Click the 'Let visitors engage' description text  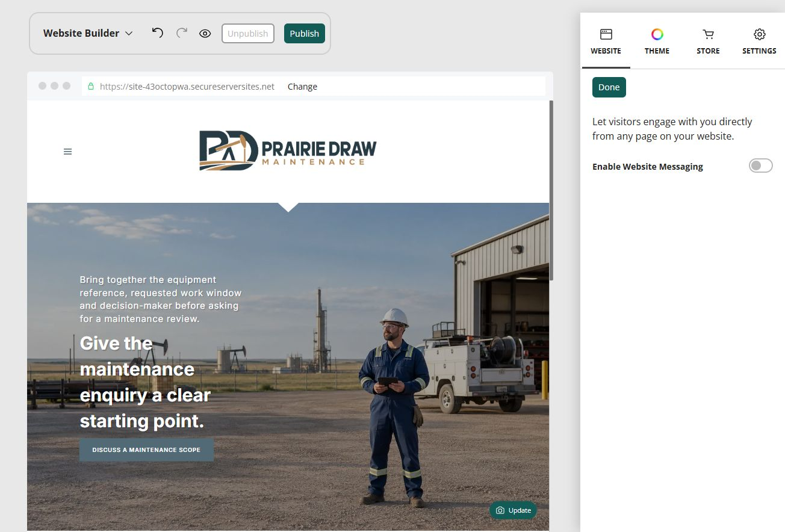[x=672, y=129]
